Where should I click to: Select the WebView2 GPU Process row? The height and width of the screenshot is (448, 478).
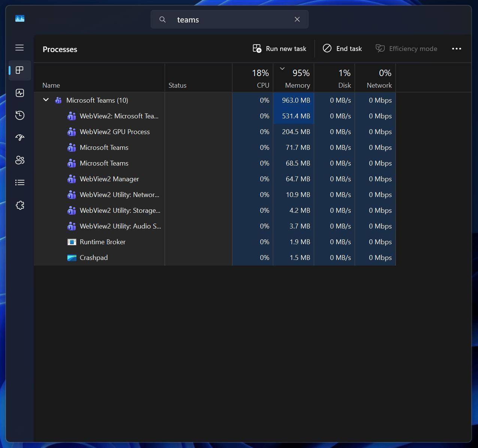click(115, 132)
